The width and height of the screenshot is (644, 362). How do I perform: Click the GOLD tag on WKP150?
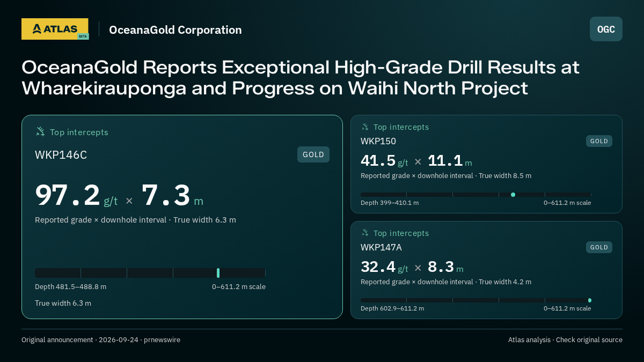[x=599, y=141]
